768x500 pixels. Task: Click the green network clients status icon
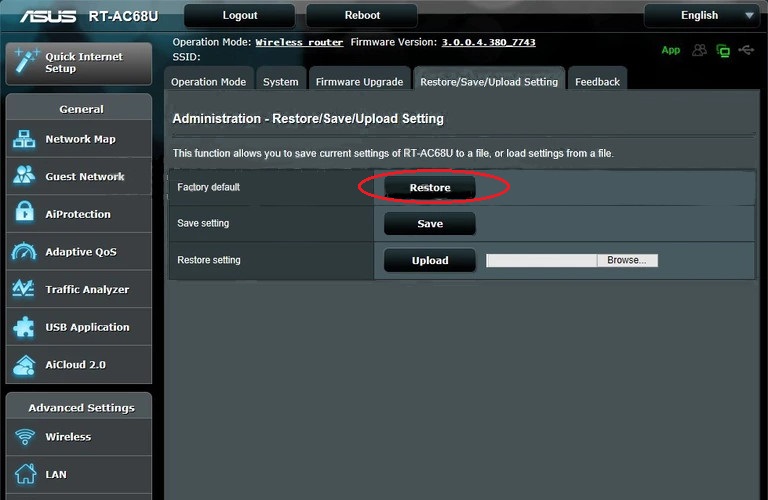(723, 50)
